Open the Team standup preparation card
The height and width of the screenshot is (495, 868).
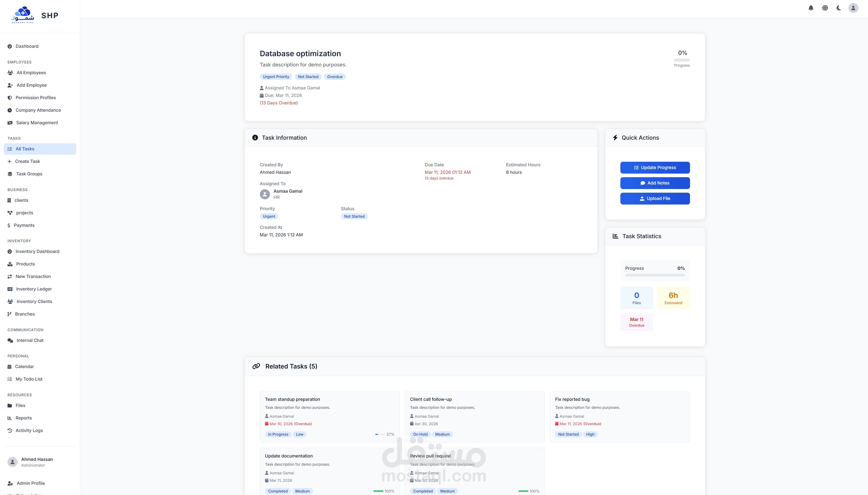pyautogui.click(x=292, y=399)
